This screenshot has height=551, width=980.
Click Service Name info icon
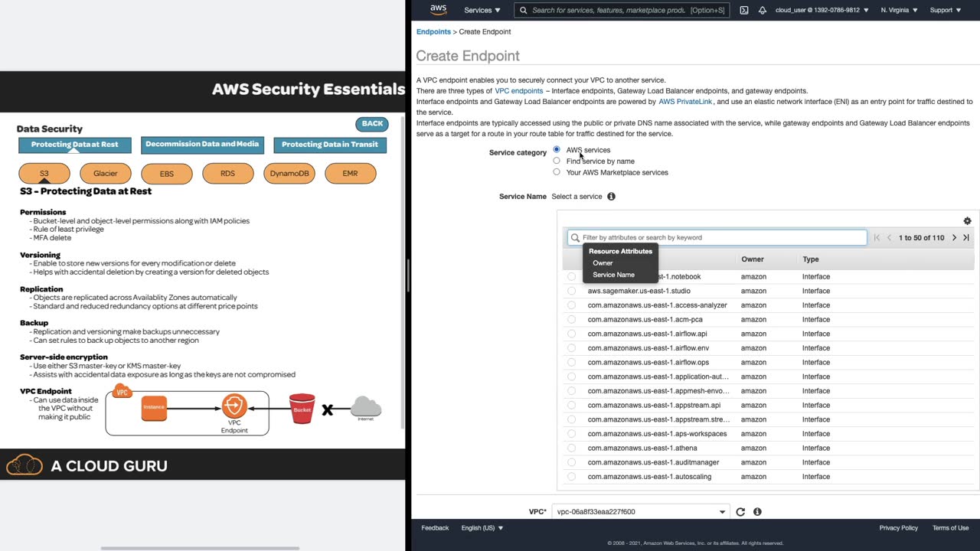pos(611,197)
